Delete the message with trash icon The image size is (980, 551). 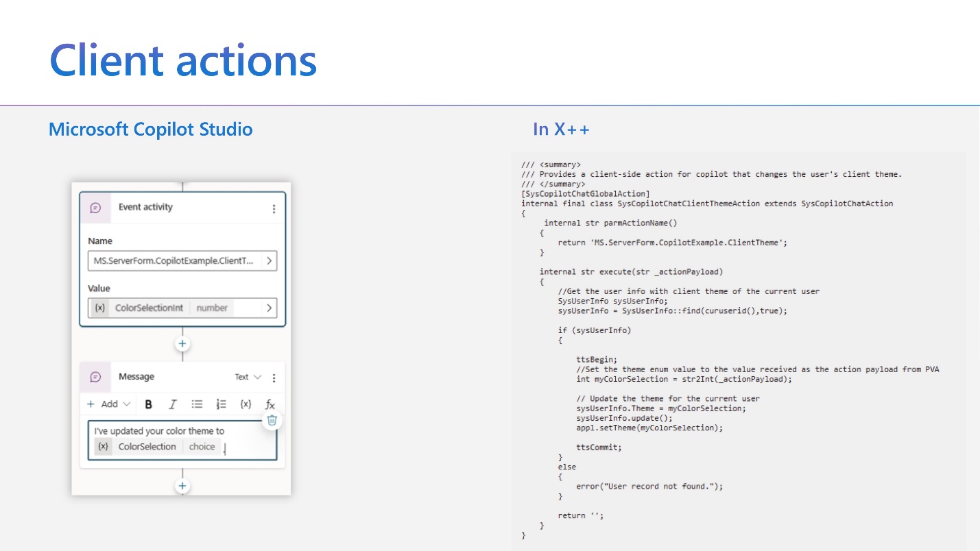click(272, 420)
